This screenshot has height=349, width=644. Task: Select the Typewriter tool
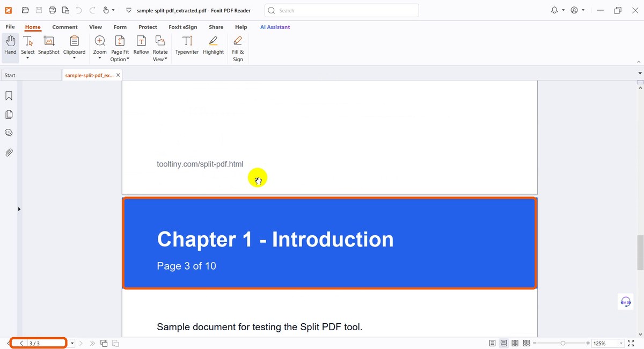187,46
